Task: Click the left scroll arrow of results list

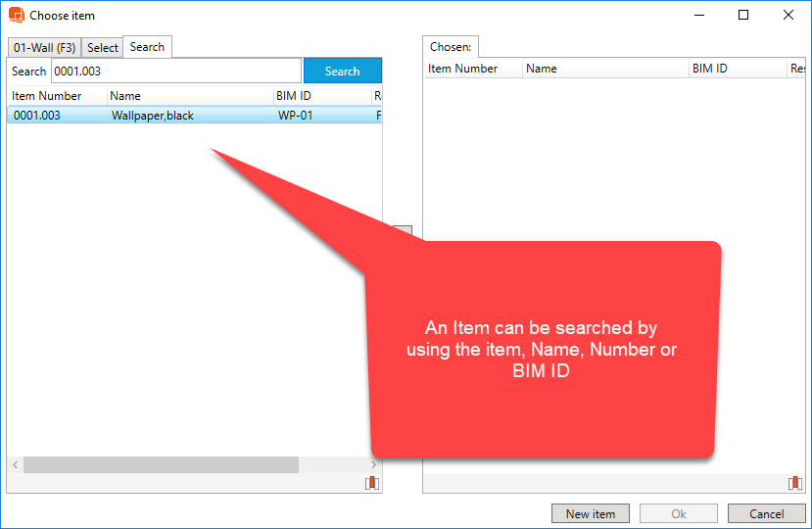Action: (14, 464)
